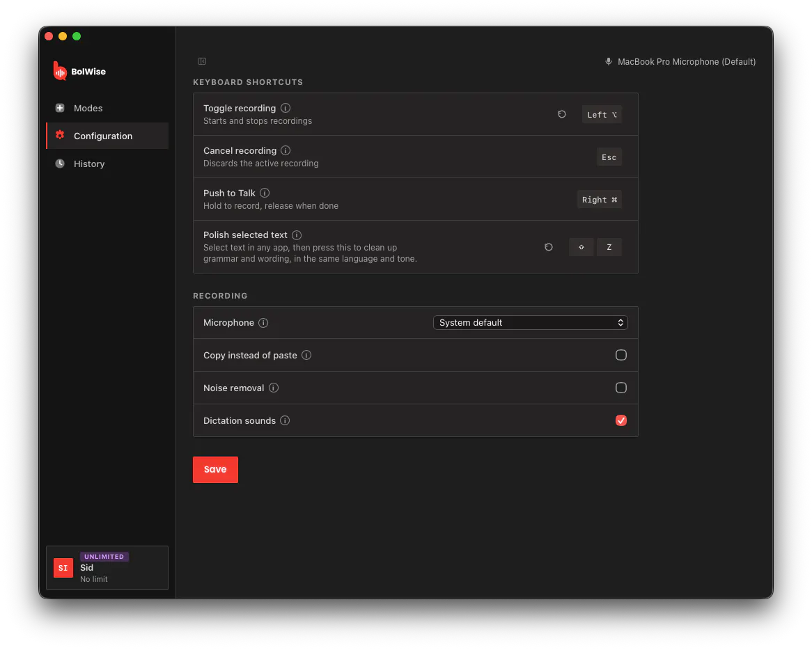Viewport: 812px width, 650px height.
Task: Click the RECORDING section heading
Action: [x=220, y=296]
